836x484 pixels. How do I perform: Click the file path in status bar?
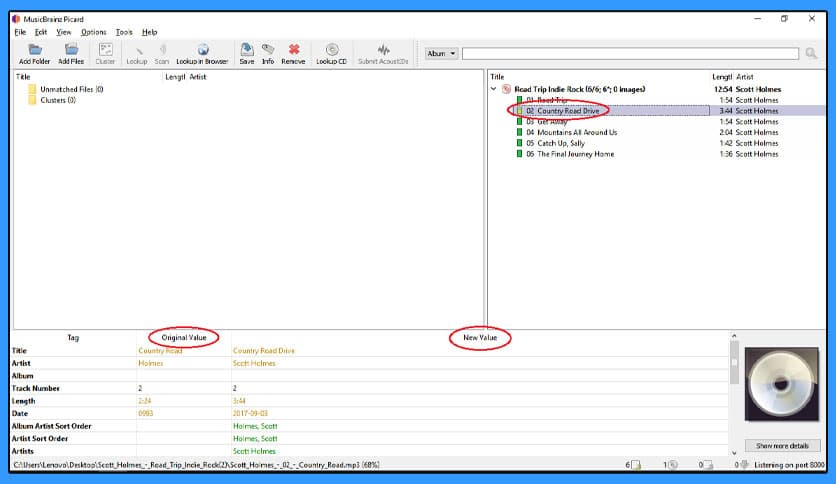coord(196,465)
